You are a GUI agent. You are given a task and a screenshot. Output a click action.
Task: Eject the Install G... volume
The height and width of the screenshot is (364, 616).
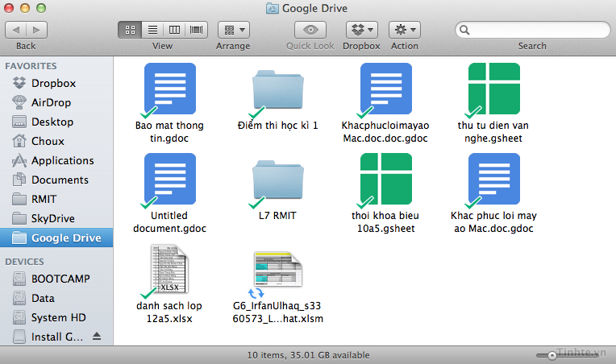(97, 336)
